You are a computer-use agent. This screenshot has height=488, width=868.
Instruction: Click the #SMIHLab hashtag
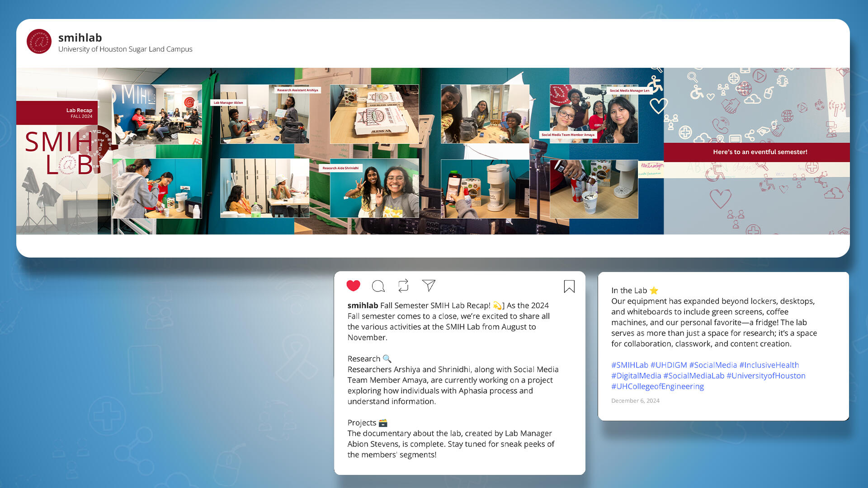(630, 365)
